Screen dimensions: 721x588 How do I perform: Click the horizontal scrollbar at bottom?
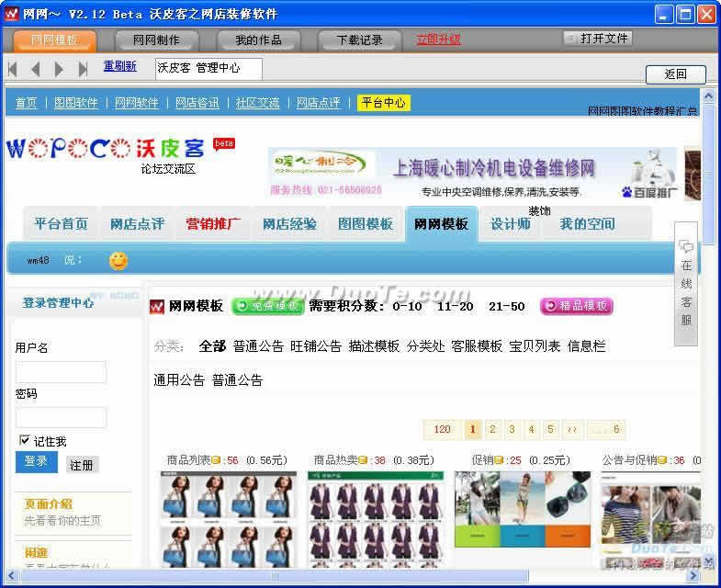[275, 575]
